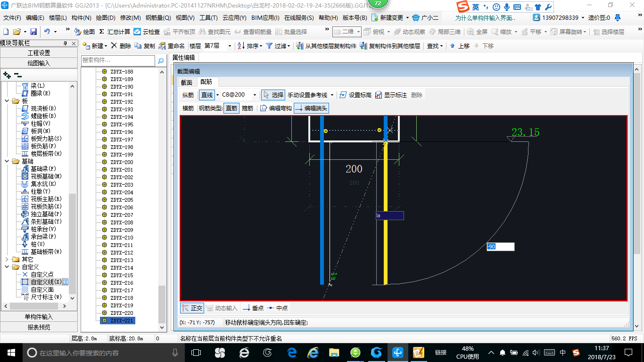The width and height of the screenshot is (644, 362).
Task: Click the -90 angle input box
Action: point(500,247)
